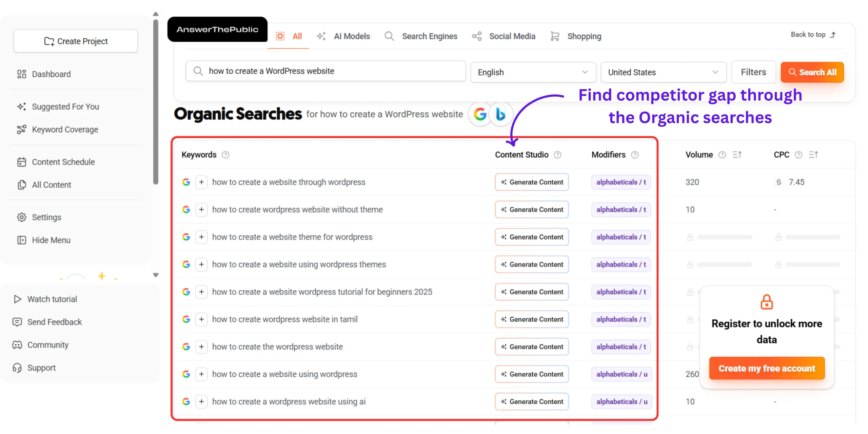Click the Filters button

(753, 72)
